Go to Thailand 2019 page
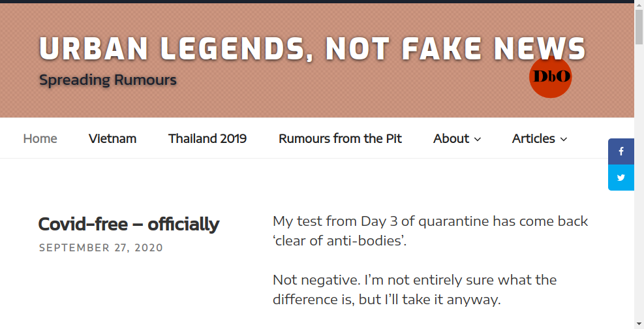The height and width of the screenshot is (329, 644). [207, 138]
